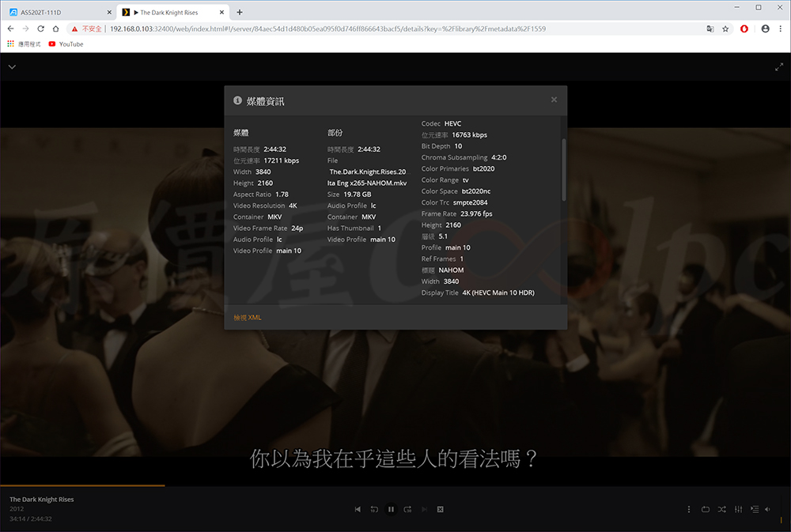Open the browser profile account icon
This screenshot has width=791, height=532.
tap(765, 28)
